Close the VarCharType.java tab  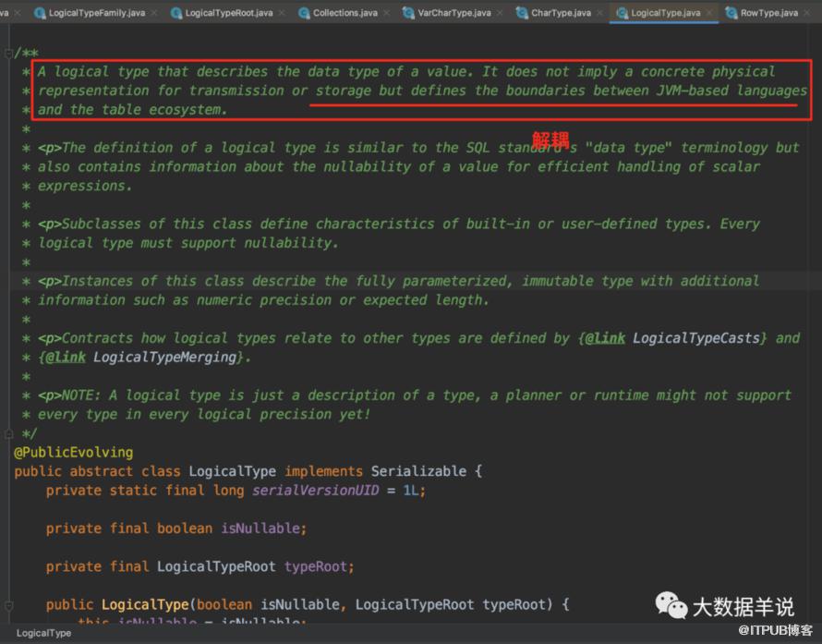click(x=500, y=13)
